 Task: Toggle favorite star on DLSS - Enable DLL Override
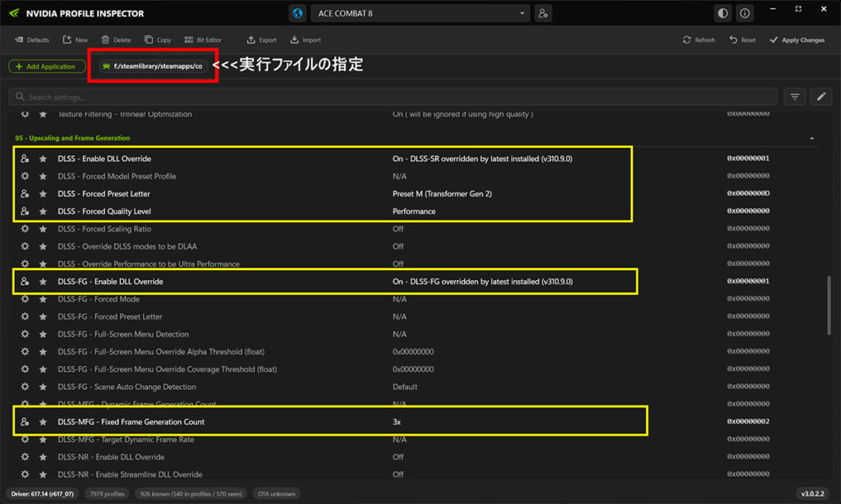(43, 158)
